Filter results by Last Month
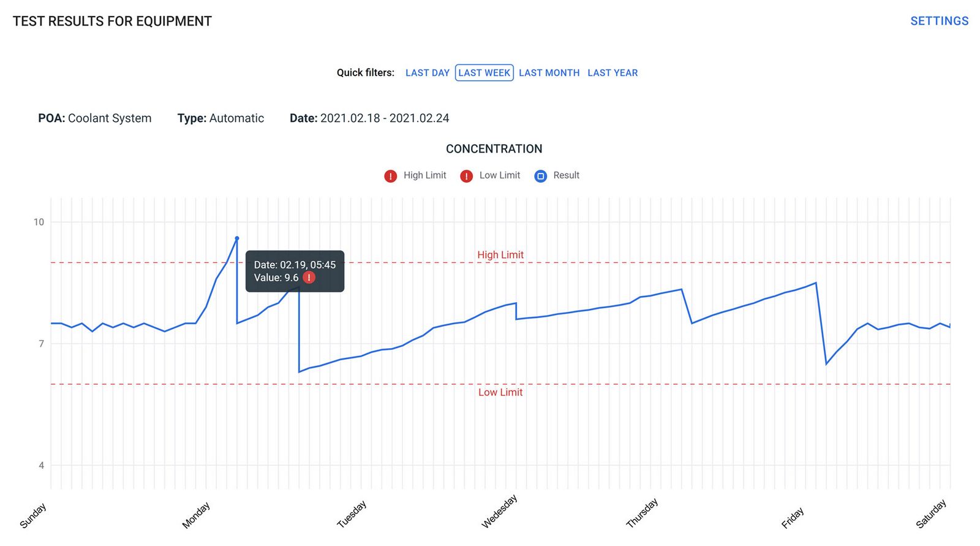 click(549, 73)
